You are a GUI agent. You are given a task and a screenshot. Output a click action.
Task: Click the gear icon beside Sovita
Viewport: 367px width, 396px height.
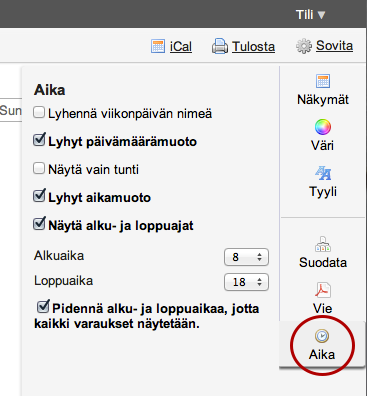coord(304,46)
